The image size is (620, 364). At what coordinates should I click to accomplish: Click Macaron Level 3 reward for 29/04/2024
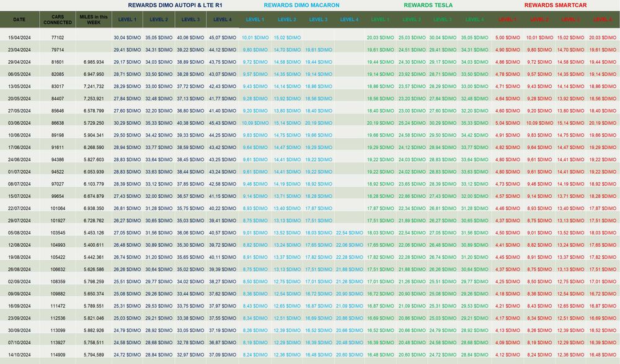click(319, 63)
